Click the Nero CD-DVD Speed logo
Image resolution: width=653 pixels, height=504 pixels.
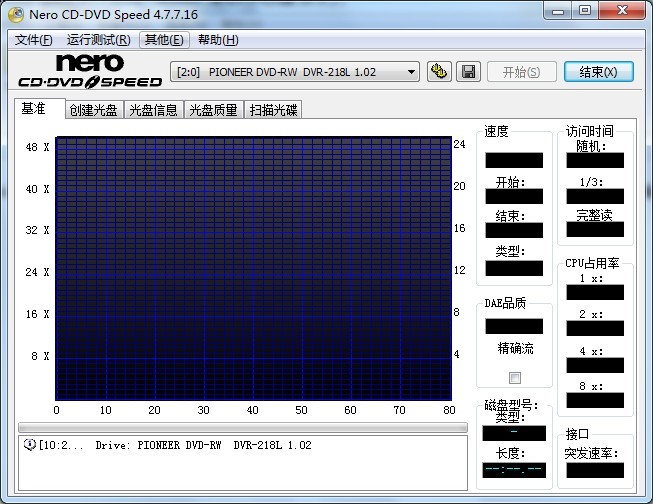(89, 72)
